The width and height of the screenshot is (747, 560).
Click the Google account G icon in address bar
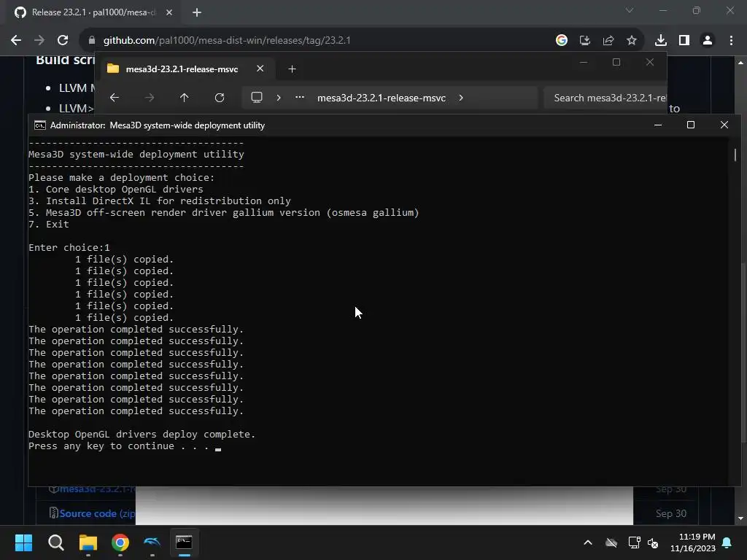(562, 41)
